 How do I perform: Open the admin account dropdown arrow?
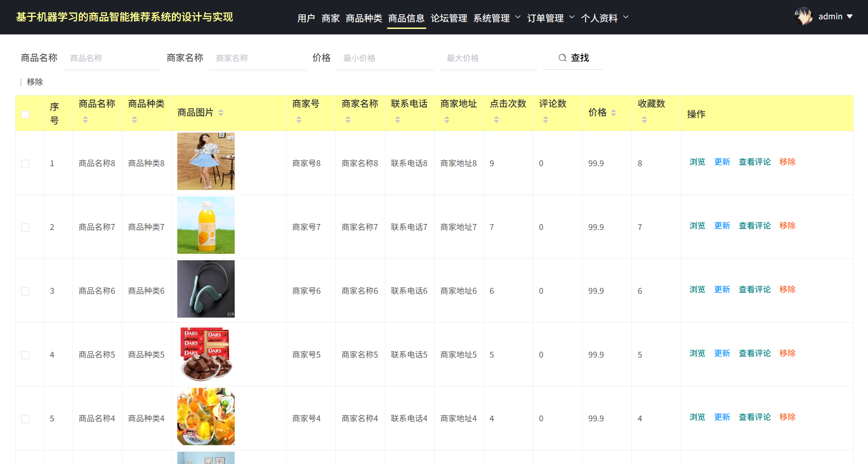pos(850,17)
